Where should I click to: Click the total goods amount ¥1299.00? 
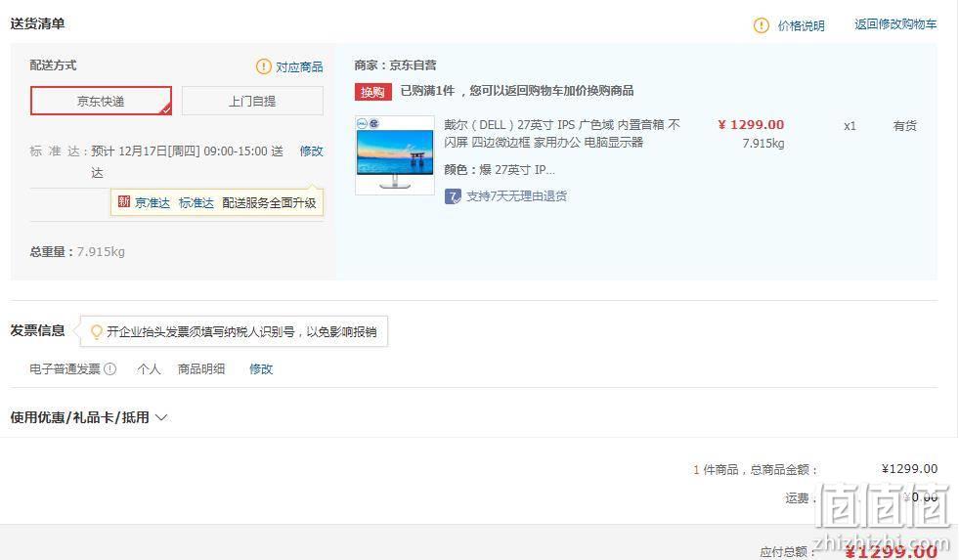909,469
